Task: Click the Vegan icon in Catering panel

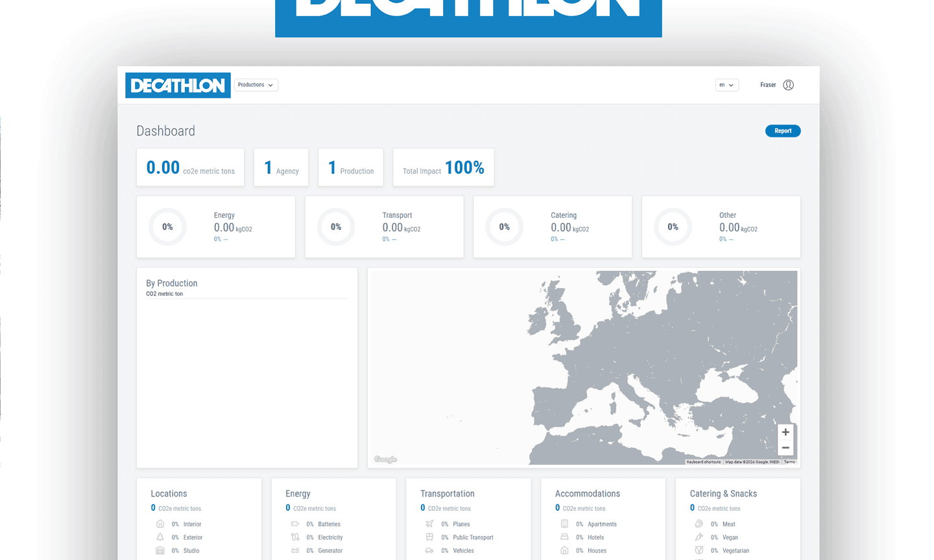Action: click(699, 537)
